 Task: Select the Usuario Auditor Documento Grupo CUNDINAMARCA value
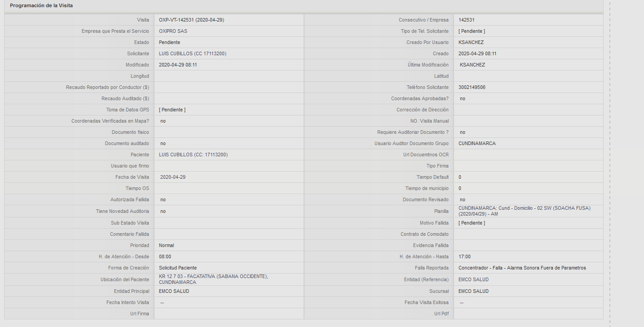[477, 143]
